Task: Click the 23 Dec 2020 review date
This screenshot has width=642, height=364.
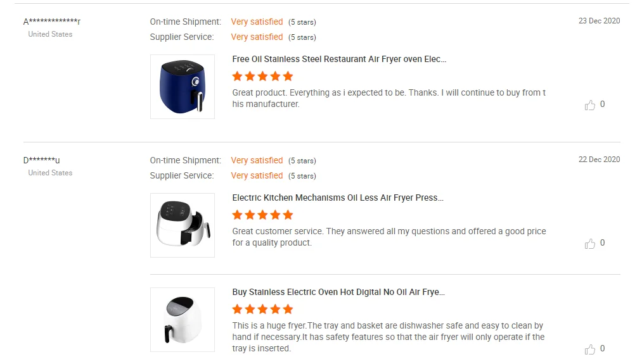Action: coord(599,21)
